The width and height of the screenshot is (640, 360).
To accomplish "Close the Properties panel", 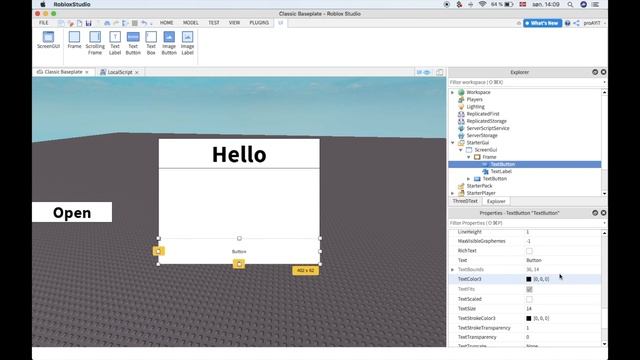I will (603, 213).
